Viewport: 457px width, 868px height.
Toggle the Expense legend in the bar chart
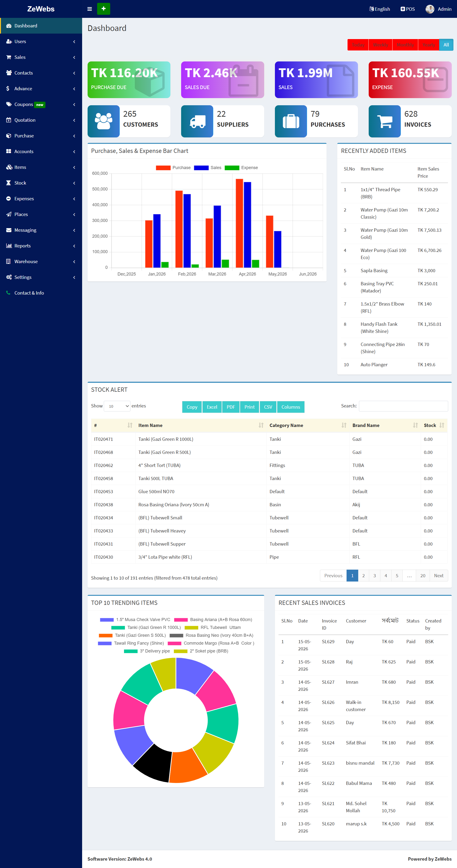pos(241,168)
